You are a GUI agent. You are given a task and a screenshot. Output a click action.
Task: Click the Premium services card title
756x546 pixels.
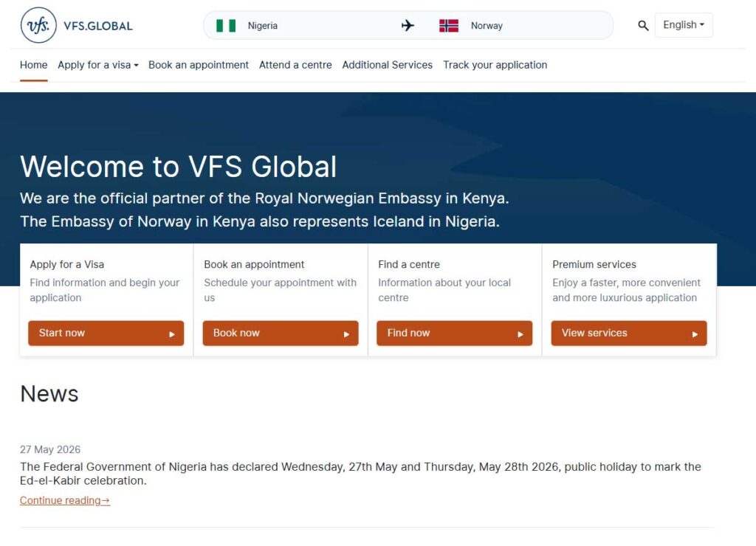[x=594, y=264]
